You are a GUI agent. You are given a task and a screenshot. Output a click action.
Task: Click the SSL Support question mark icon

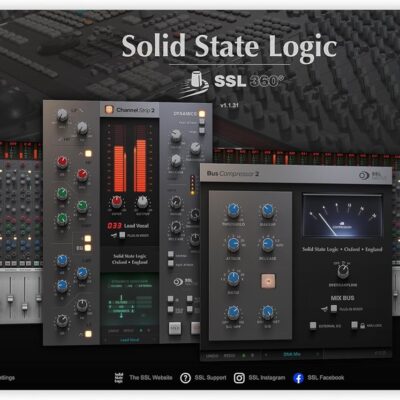tap(185, 378)
